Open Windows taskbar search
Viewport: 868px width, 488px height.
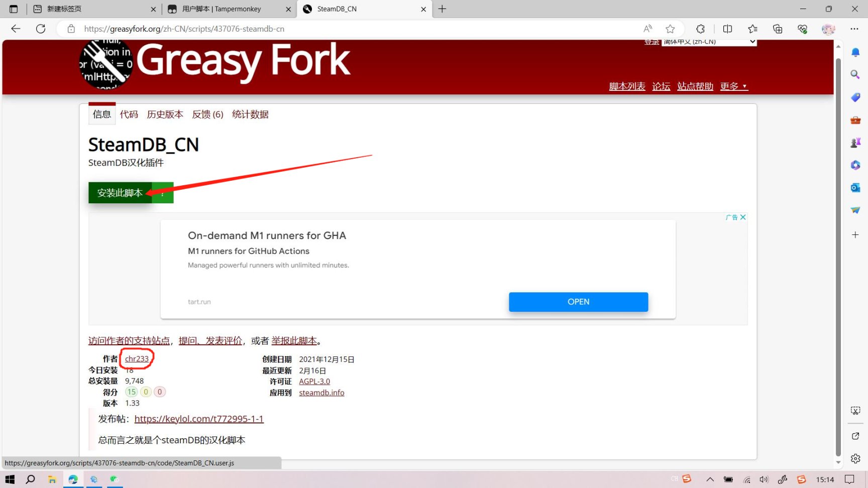30,479
